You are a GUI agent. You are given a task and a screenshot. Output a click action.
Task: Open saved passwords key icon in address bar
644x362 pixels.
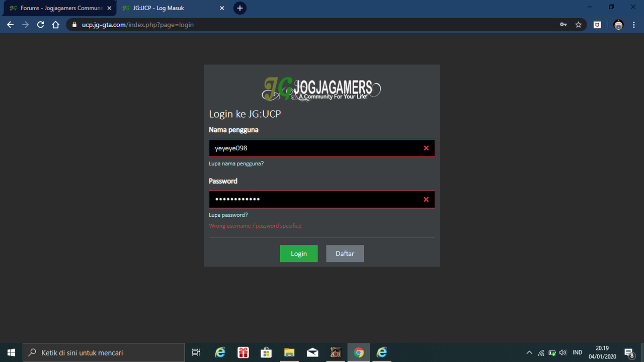[563, 25]
